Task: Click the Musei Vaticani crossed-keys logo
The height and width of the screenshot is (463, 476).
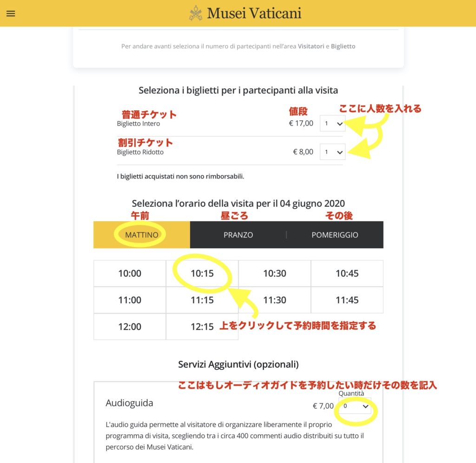Action: click(196, 13)
